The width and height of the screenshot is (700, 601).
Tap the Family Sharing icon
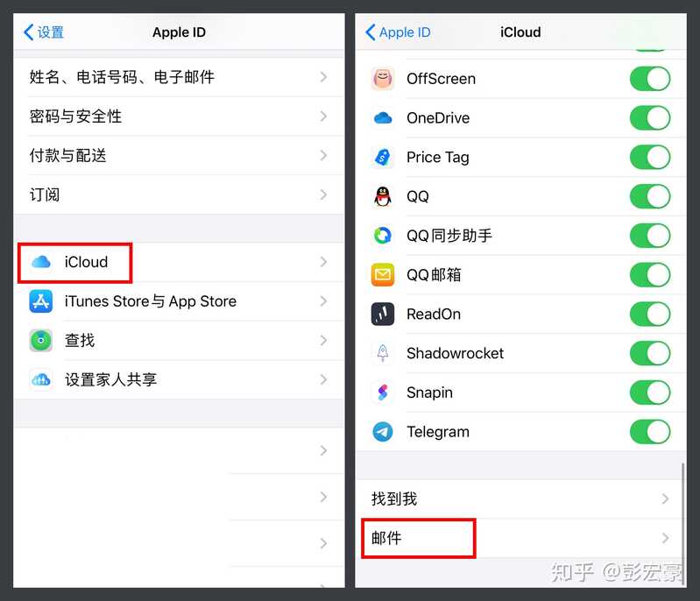41,380
